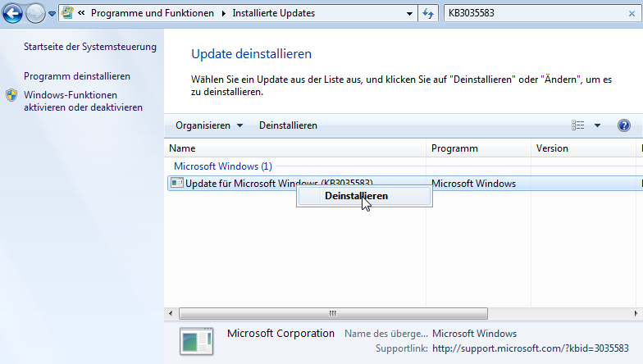
Task: Click the refresh button beside address bar
Action: point(428,13)
